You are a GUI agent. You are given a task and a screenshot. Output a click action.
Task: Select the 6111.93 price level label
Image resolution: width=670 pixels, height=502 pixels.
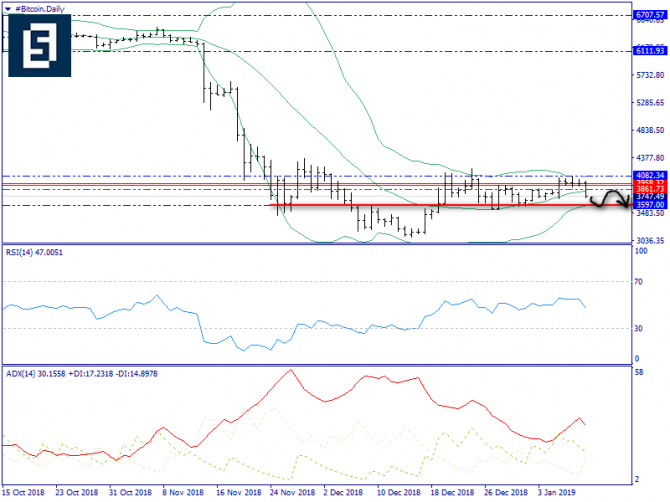click(x=650, y=51)
